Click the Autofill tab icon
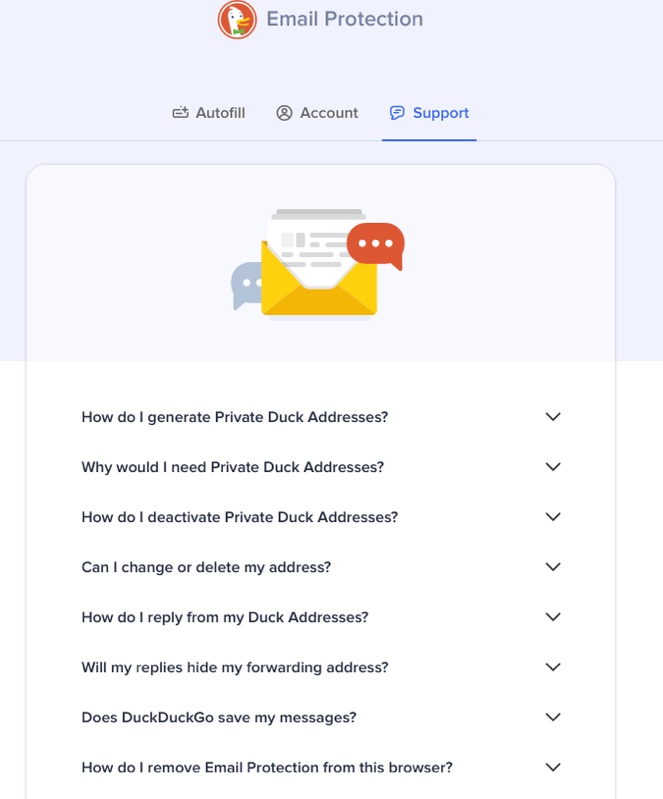 tap(180, 113)
